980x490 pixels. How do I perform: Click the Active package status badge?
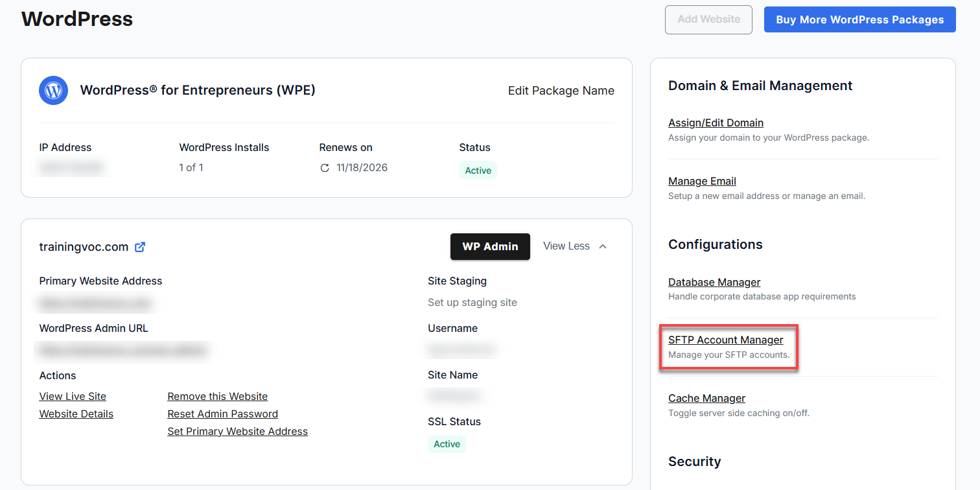coord(478,170)
